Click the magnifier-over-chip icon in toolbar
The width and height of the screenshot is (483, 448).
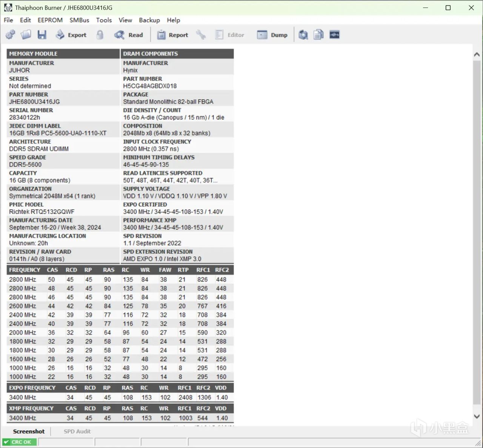pyautogui.click(x=303, y=35)
